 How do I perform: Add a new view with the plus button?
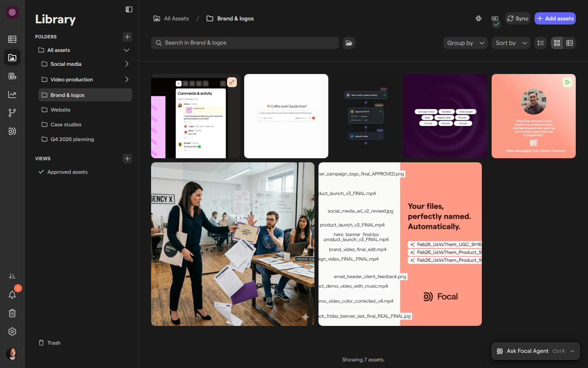(x=127, y=159)
